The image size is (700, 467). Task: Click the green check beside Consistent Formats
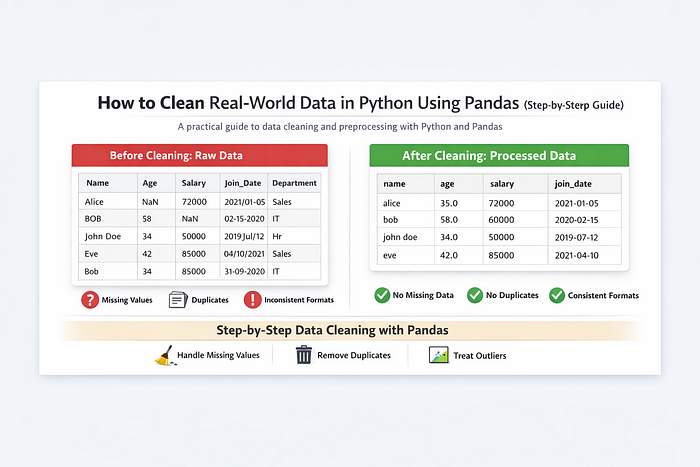tap(557, 295)
